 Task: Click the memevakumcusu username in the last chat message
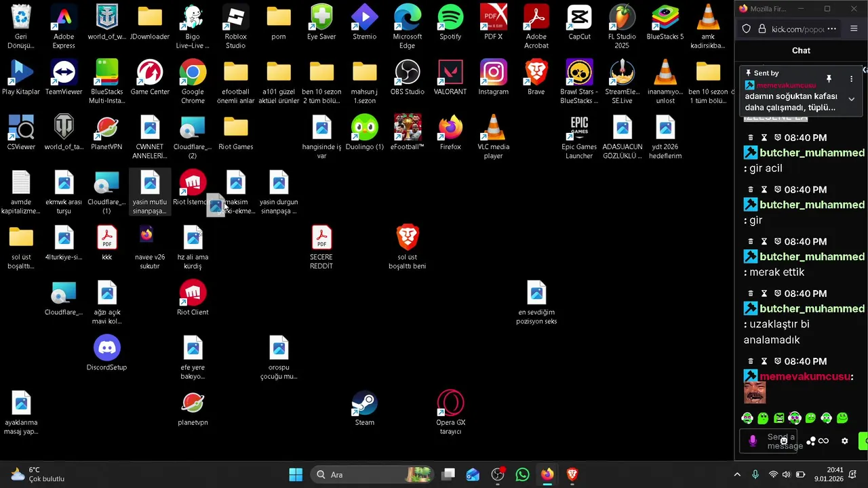click(x=804, y=377)
